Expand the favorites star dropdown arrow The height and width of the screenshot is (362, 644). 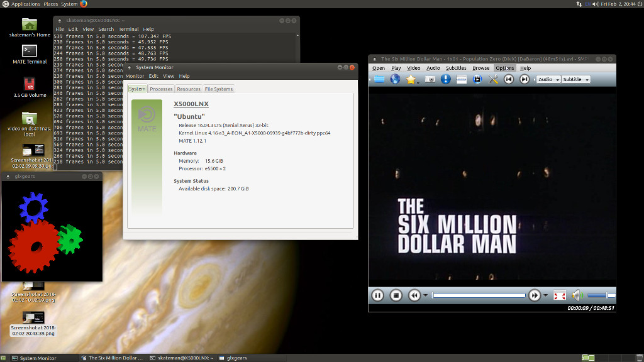pos(418,82)
